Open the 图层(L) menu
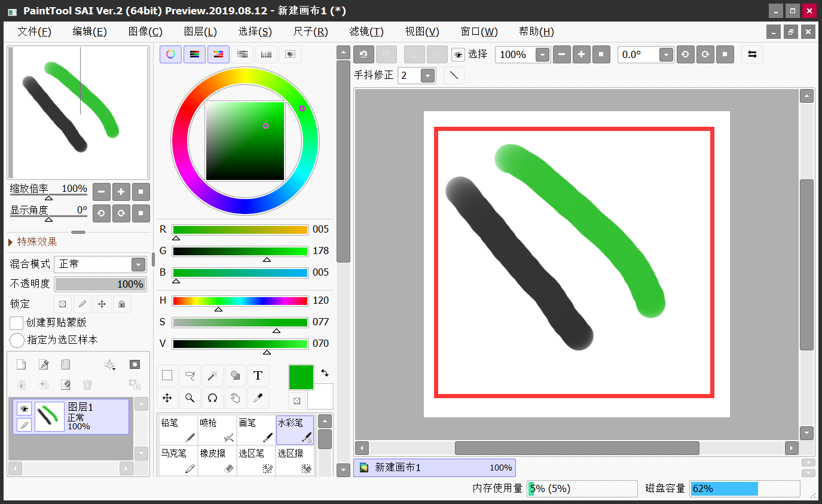 (200, 32)
